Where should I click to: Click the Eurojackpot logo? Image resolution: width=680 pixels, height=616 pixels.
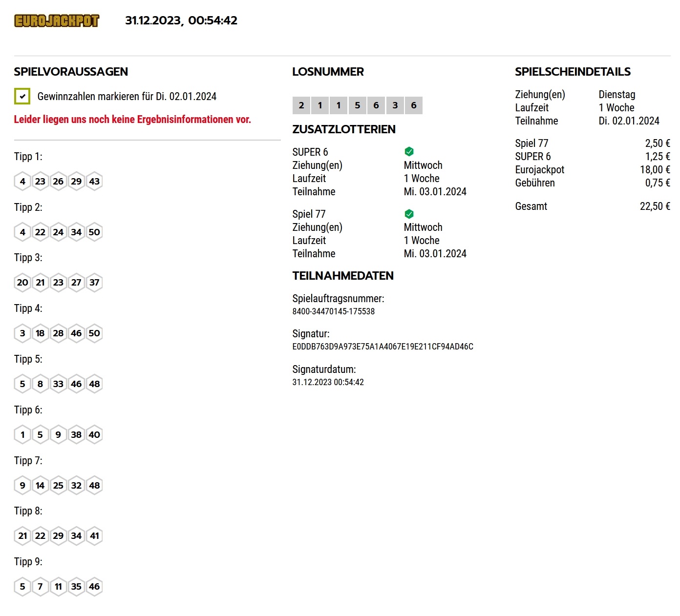(57, 21)
